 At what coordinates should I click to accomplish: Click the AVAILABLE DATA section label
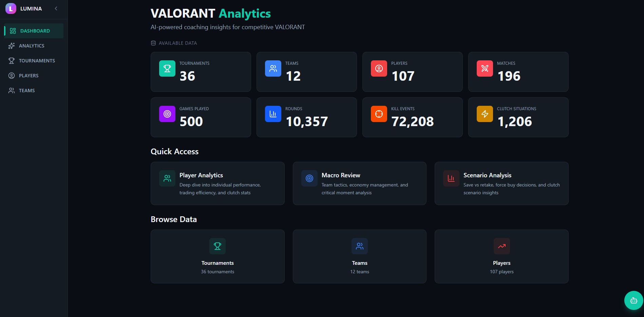[178, 43]
